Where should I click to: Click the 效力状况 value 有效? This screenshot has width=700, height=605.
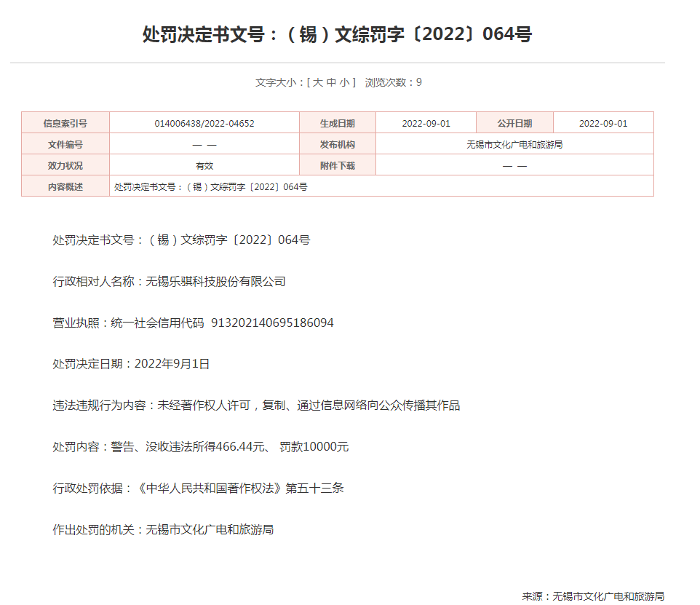click(x=204, y=165)
